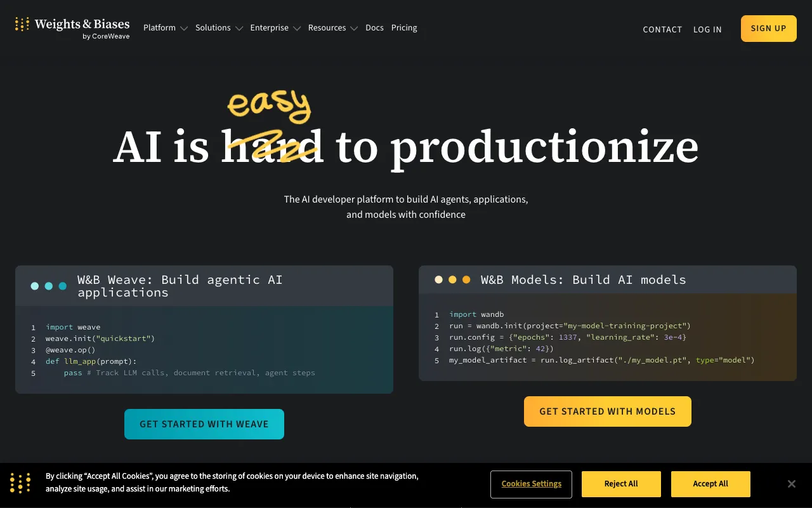Click the teal window dots on Weave card
The width and height of the screenshot is (812, 508).
49,286
